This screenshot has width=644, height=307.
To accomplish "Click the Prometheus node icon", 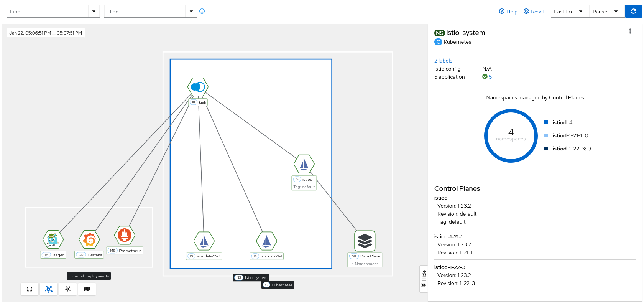I will 125,235.
